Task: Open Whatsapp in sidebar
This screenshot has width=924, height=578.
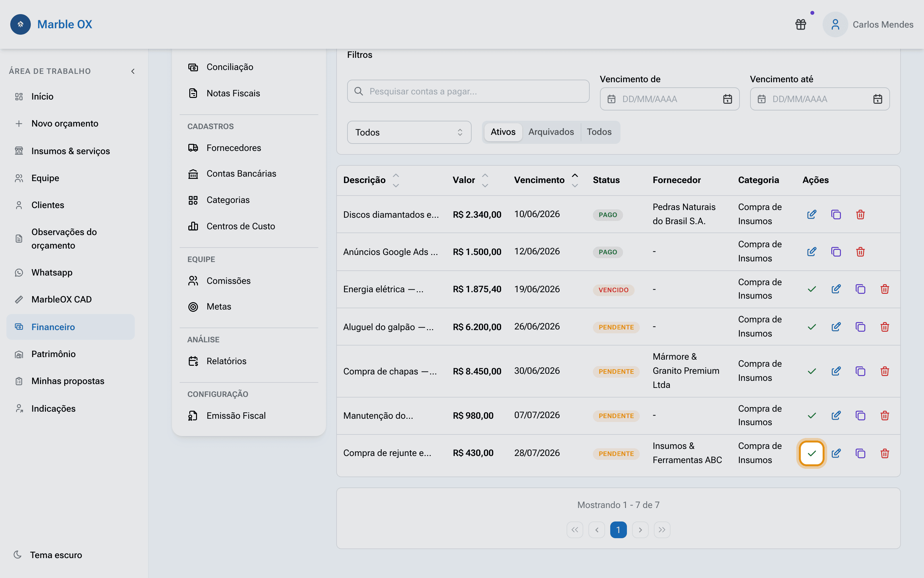Action: (x=71, y=273)
